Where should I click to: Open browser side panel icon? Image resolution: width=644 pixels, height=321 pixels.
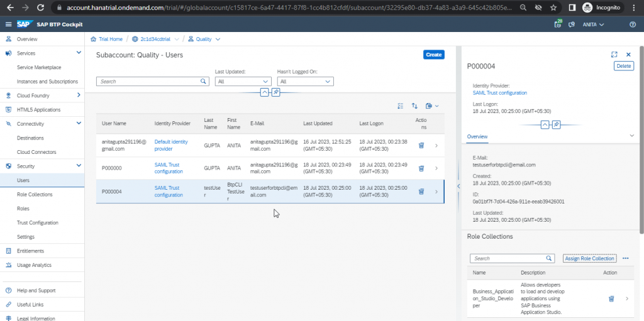coord(572,8)
